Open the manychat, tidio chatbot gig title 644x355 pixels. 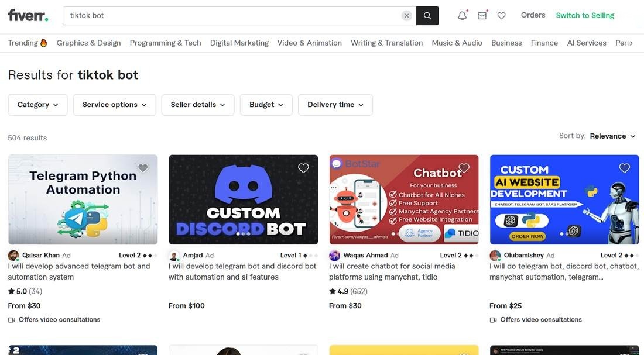[392, 272]
